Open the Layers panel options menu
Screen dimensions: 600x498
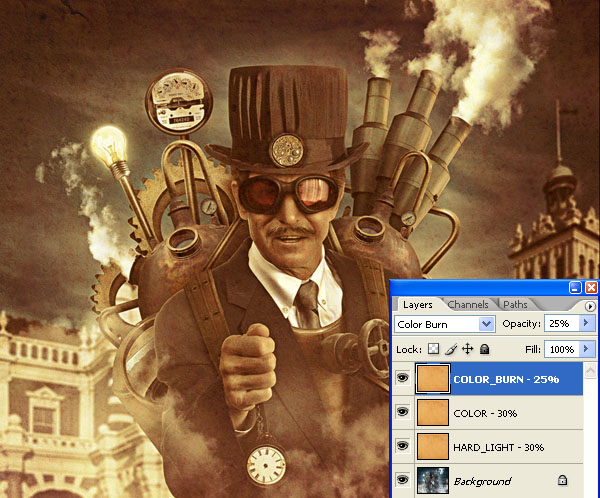pos(590,306)
